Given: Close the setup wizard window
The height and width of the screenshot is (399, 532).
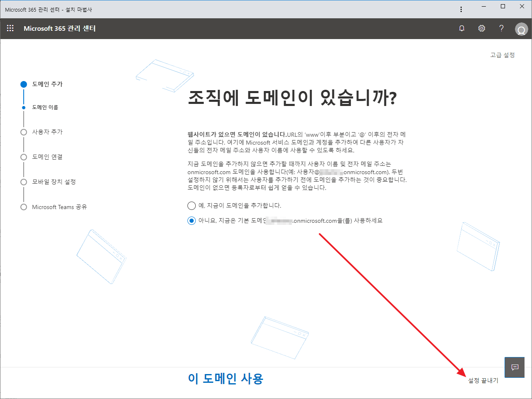Looking at the screenshot, I should click(x=522, y=6).
